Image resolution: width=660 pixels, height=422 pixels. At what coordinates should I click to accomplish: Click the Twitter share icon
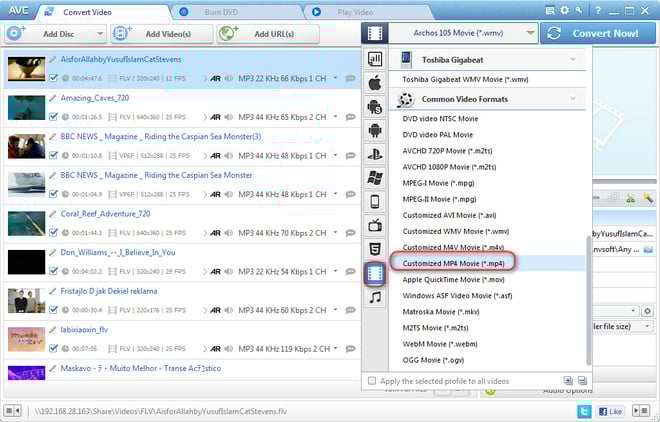[x=584, y=411]
